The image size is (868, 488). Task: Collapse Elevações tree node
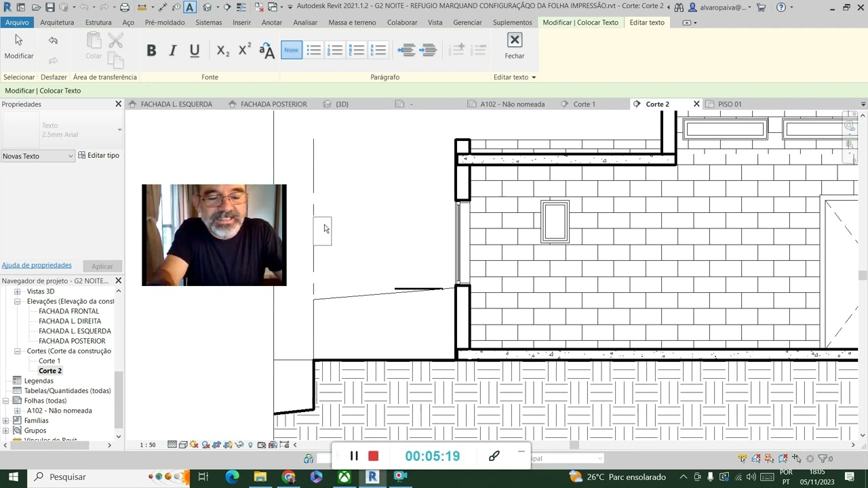tap(18, 302)
